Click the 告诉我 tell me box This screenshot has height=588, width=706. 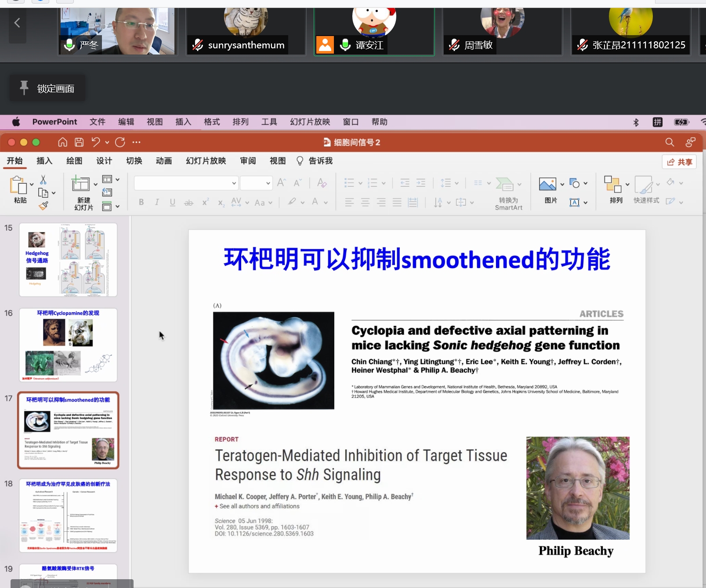pyautogui.click(x=315, y=161)
